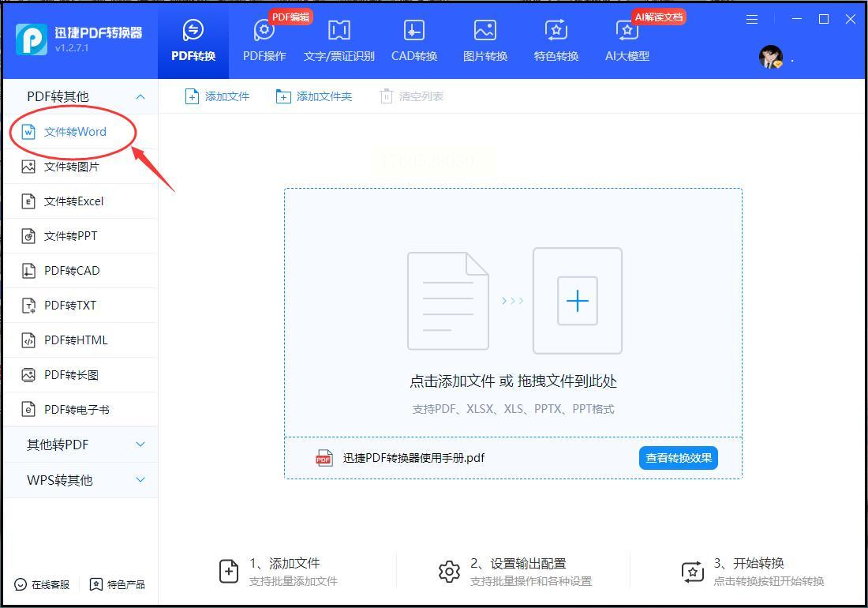The image size is (868, 608).
Task: Open 在线客服 support
Action: [x=42, y=584]
